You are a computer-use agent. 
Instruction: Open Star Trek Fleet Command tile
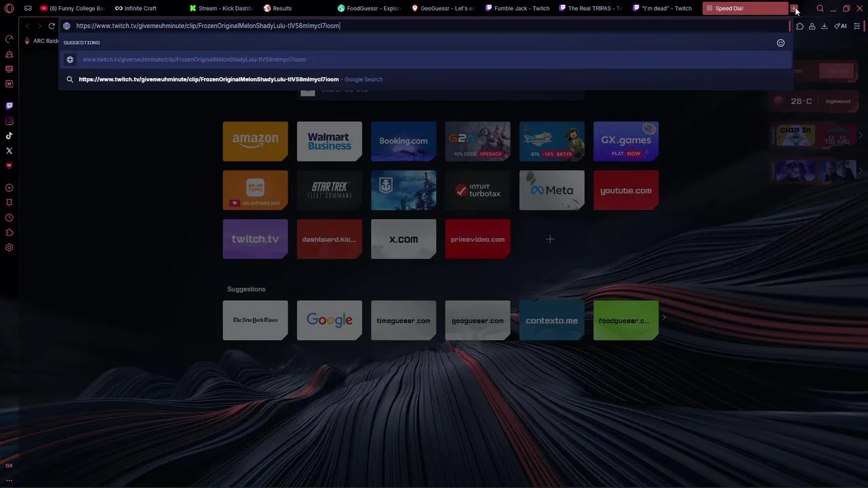click(x=330, y=190)
